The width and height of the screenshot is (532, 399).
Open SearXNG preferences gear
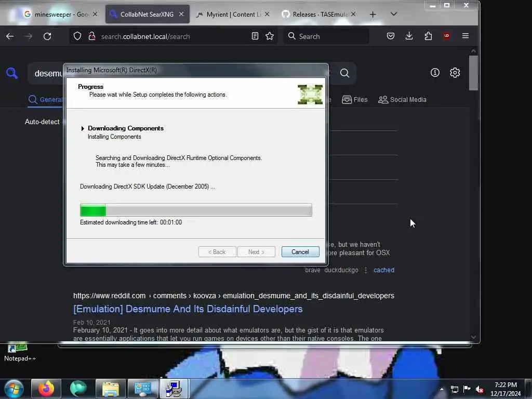pos(455,73)
